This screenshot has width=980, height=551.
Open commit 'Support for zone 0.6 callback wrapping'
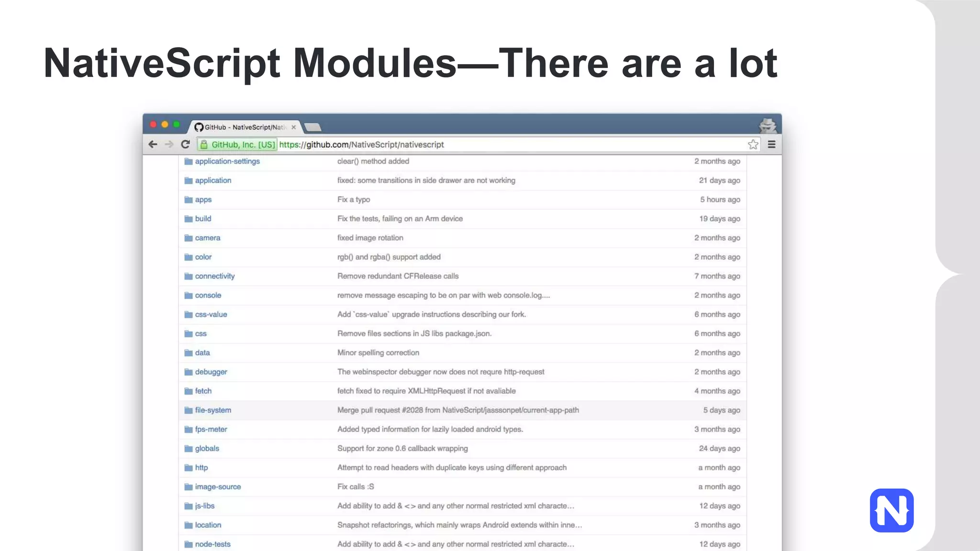click(x=402, y=448)
